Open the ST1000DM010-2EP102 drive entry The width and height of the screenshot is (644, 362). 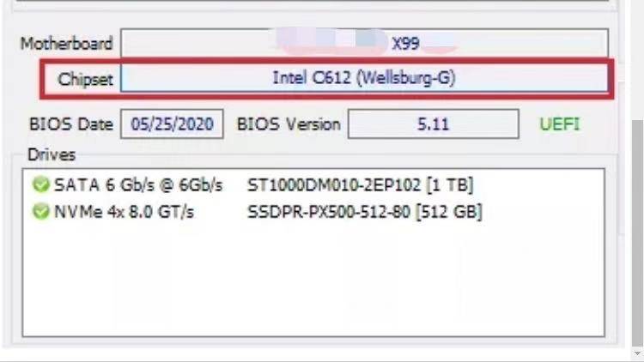pyautogui.click(x=360, y=185)
